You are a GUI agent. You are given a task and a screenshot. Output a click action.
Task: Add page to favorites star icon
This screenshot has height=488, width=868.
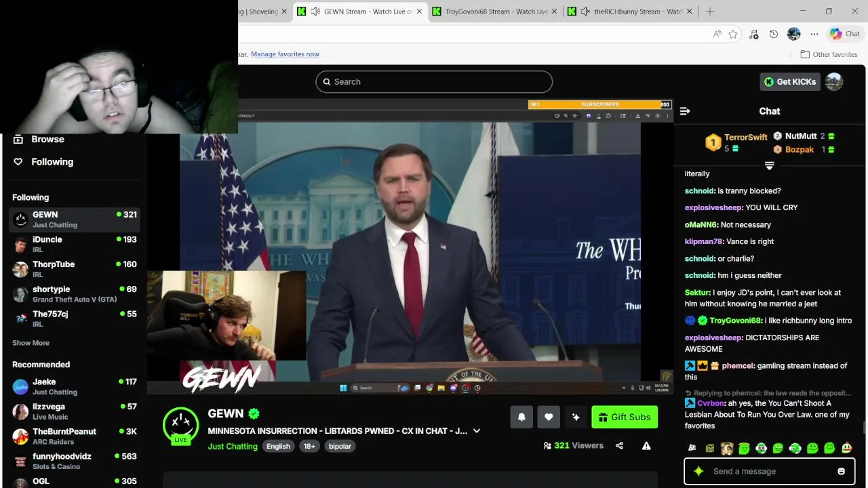733,34
